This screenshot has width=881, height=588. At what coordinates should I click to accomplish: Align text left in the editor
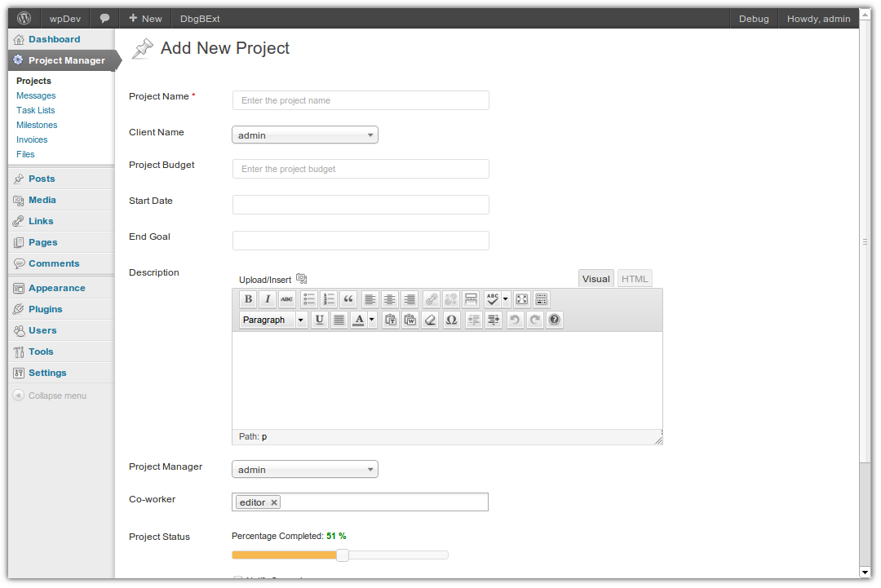point(370,299)
